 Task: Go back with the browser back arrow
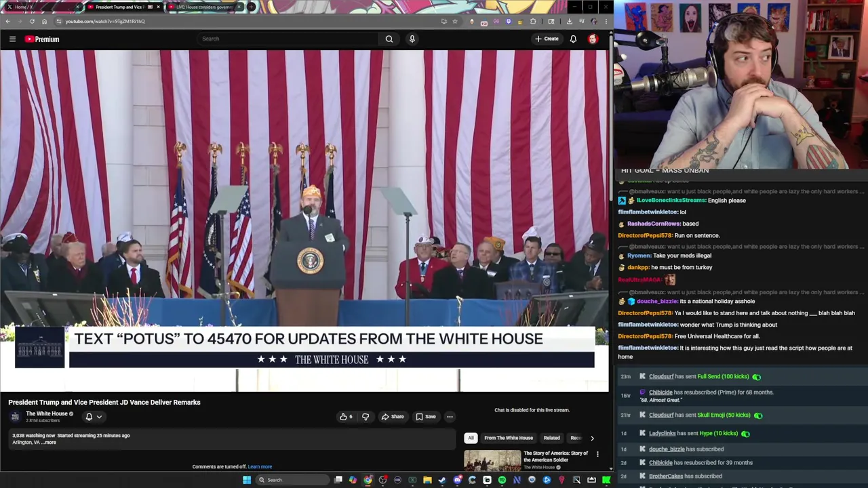(x=7, y=21)
